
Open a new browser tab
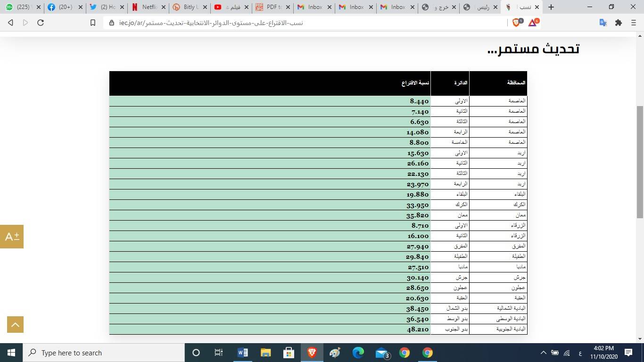click(x=551, y=7)
